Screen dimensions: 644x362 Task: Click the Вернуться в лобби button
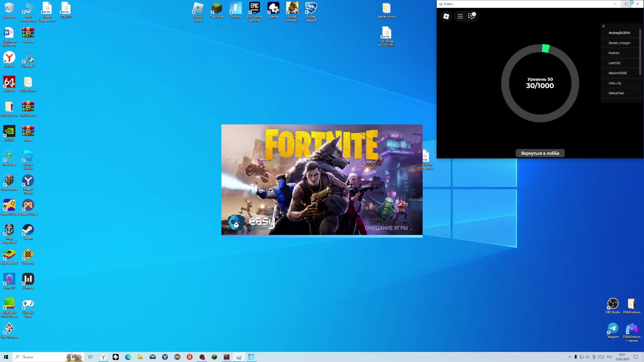540,153
